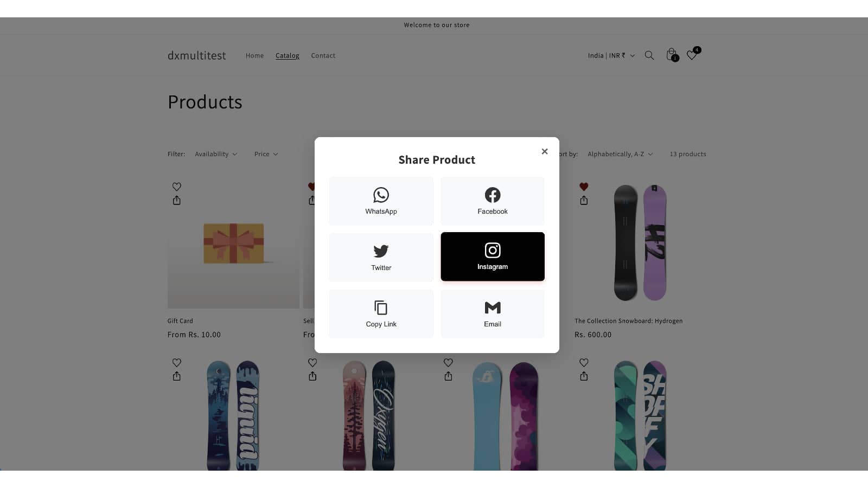Share the product on Facebook

493,201
